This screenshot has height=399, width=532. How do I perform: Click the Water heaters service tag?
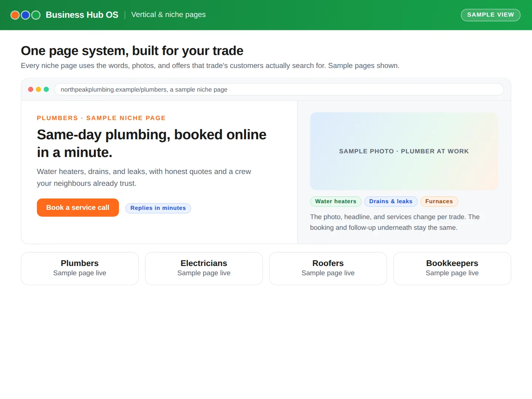click(336, 201)
